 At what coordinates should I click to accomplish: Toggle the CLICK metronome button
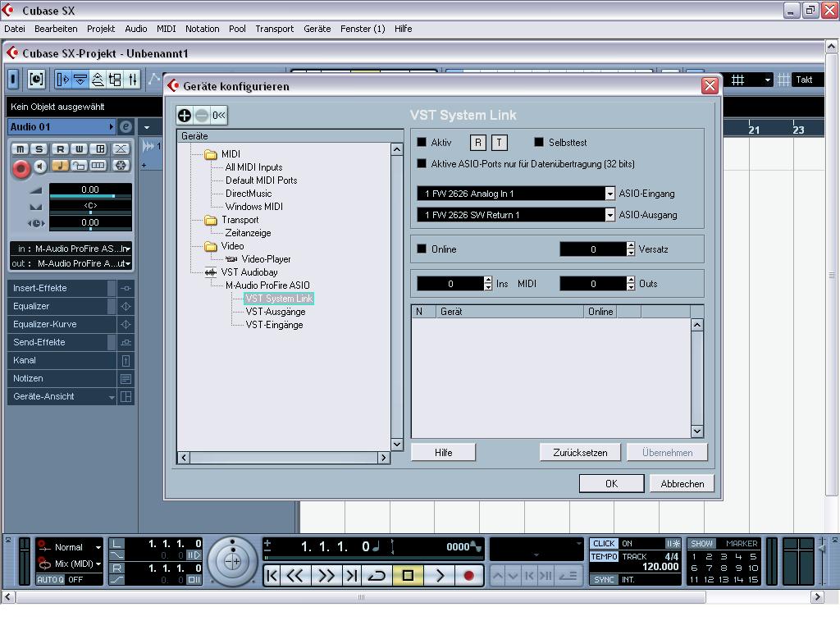pyautogui.click(x=604, y=543)
